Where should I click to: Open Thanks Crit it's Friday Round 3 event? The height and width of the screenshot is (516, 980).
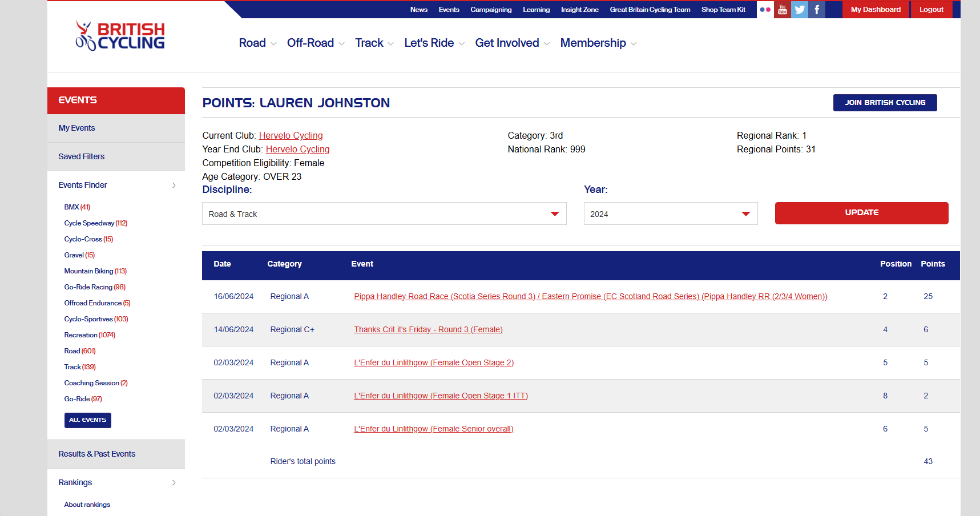(x=428, y=330)
